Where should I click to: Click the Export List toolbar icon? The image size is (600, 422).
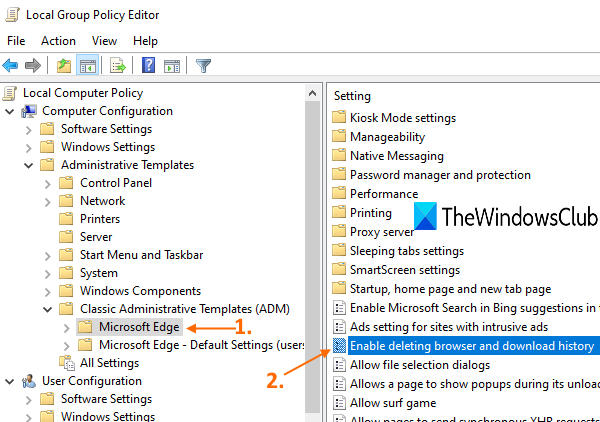click(x=117, y=65)
